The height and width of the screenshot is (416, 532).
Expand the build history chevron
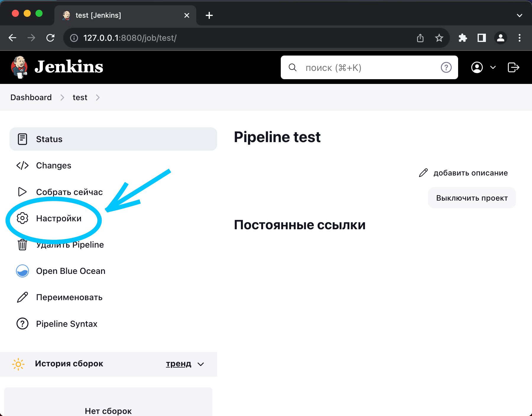201,364
